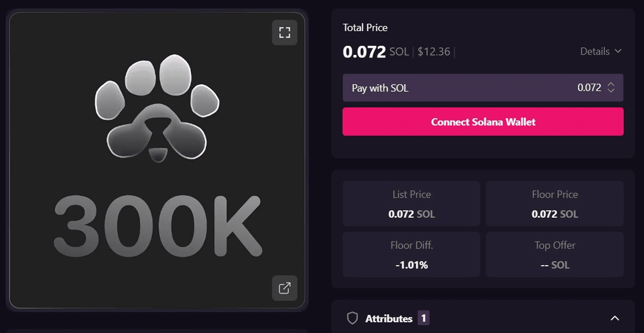Click the up/down arrows next to 0.072
Screen dimensions: 644x333
pos(611,88)
